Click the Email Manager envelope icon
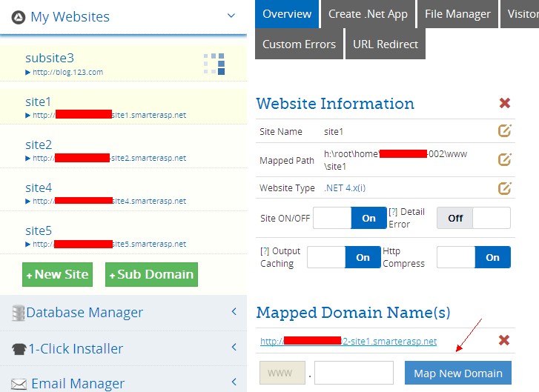 (x=19, y=384)
